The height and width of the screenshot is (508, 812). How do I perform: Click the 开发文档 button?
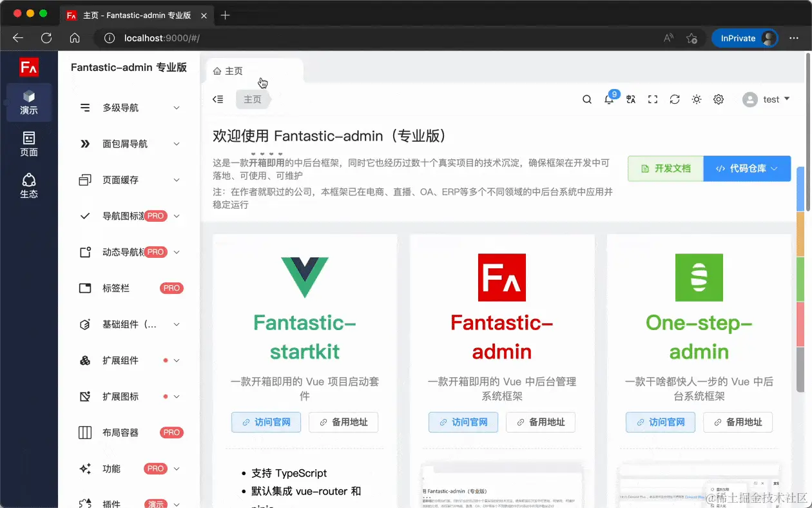[666, 168]
